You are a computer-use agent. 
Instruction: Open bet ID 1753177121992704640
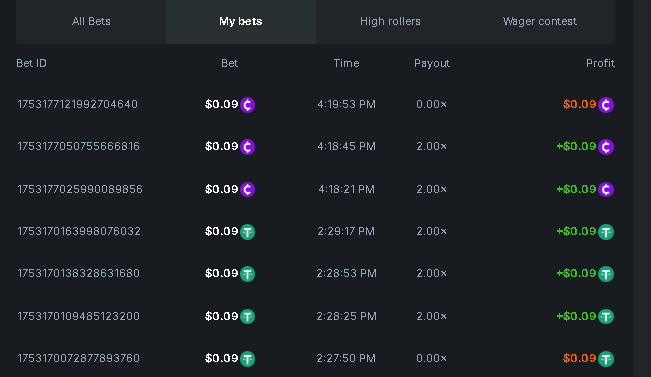tap(77, 104)
